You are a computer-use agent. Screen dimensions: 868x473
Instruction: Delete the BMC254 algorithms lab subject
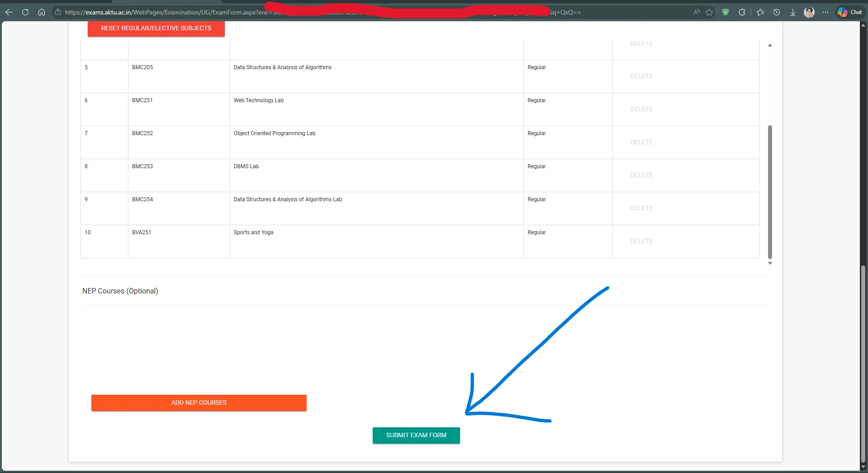(641, 208)
